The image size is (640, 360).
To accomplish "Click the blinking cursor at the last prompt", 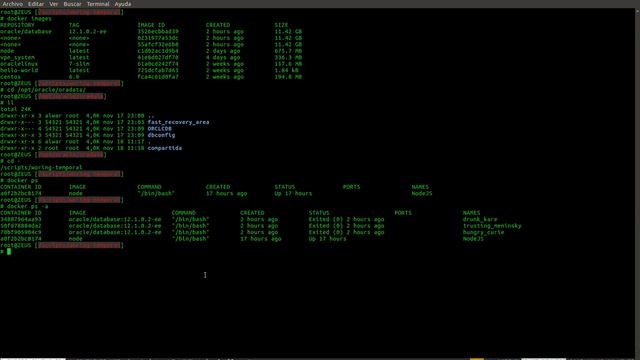I will coord(9,251).
